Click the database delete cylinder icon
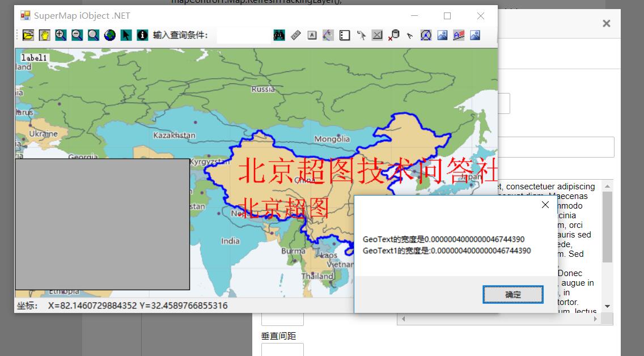Screen dimensions: 644x356 coord(393,35)
